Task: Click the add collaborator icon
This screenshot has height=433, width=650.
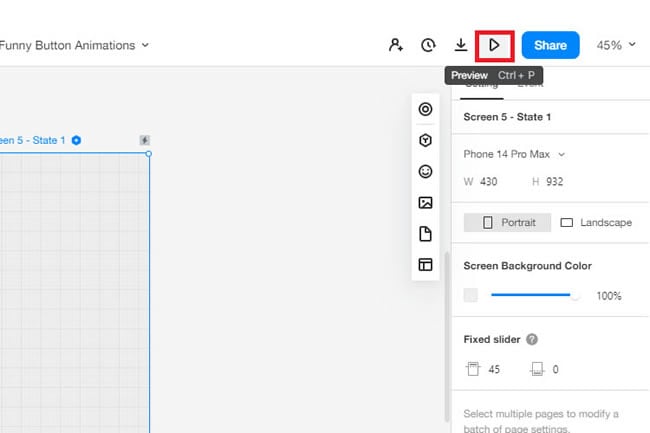Action: click(396, 45)
